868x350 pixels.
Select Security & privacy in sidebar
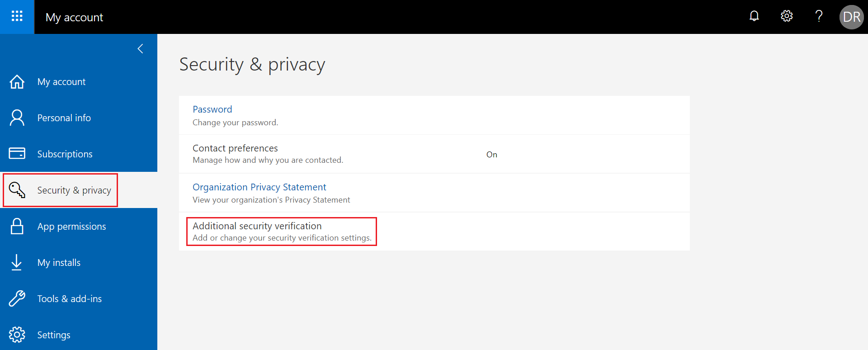click(x=74, y=190)
